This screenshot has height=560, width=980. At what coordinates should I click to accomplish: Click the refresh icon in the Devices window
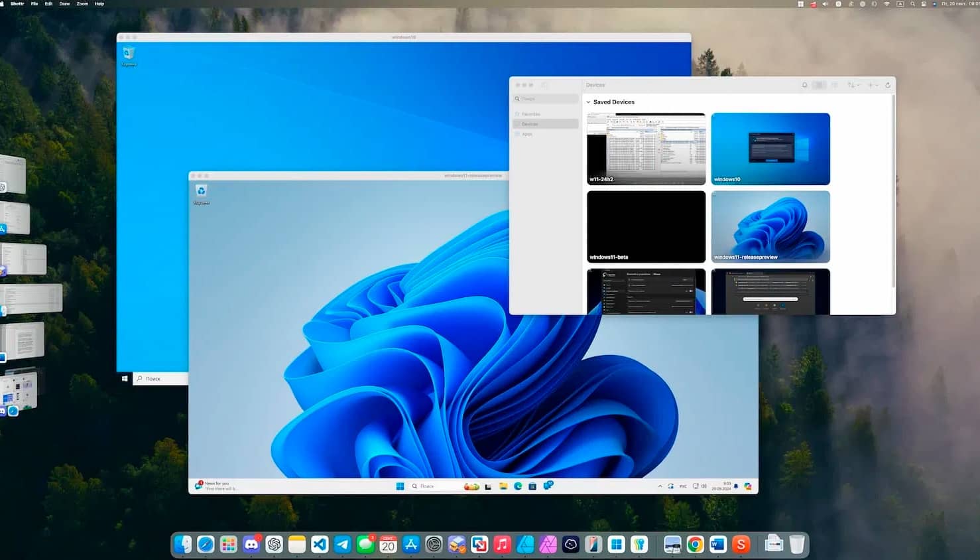click(888, 85)
